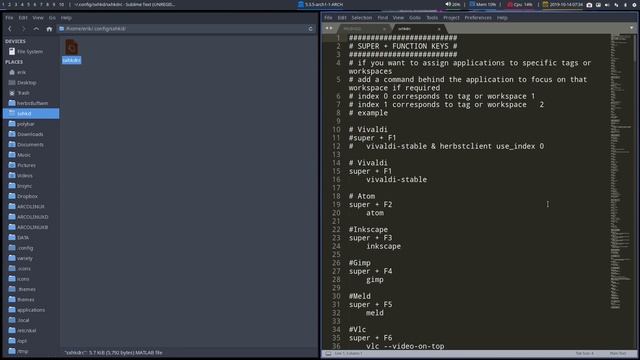Go forward in the file manager
The height and width of the screenshot is (360, 640).
coord(23,29)
